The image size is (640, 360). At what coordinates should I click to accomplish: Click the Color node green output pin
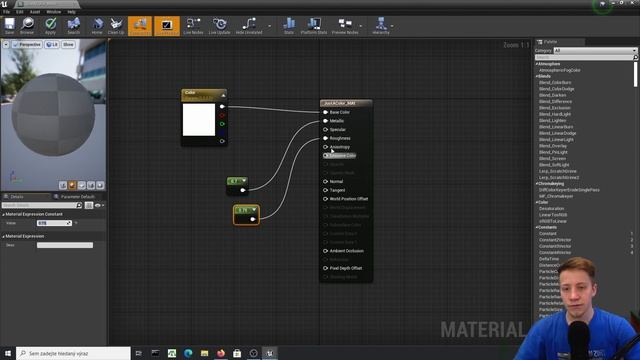point(222,124)
